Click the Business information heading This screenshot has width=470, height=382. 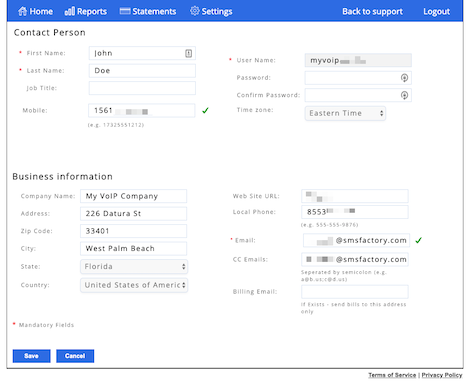63,177
